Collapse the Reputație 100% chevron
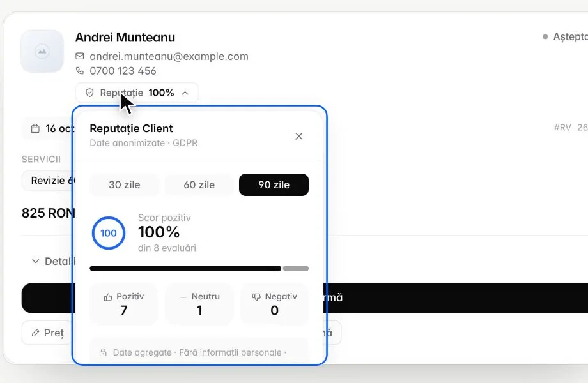The height and width of the screenshot is (383, 588). point(185,93)
